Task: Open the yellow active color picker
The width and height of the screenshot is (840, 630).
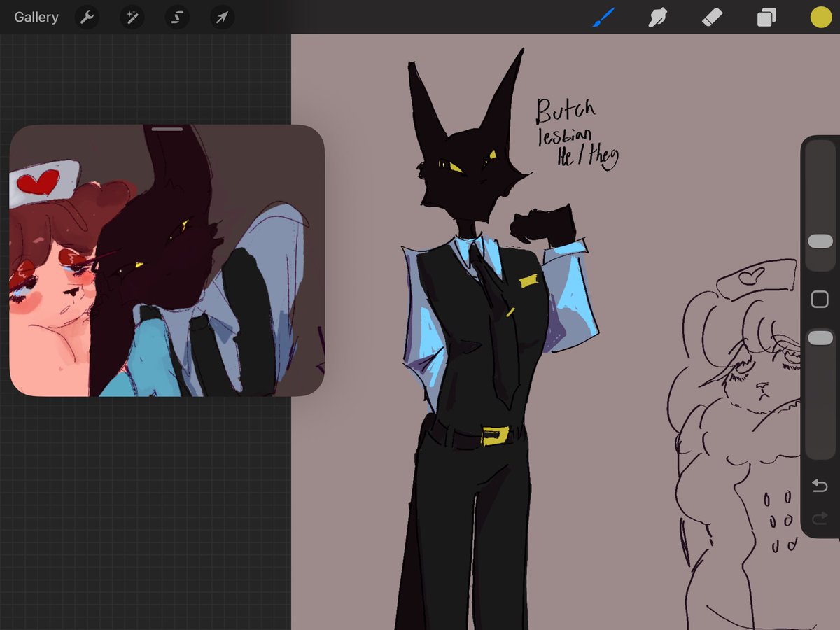Action: click(x=820, y=17)
